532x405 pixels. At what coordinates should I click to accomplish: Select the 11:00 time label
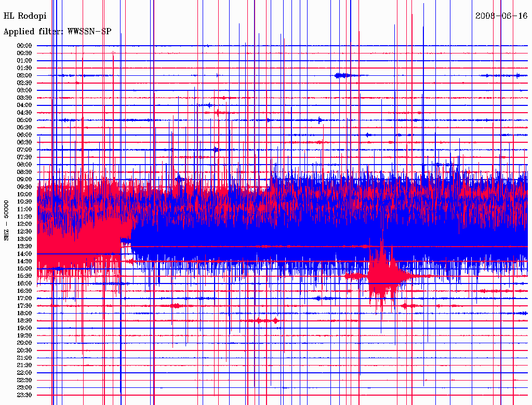tap(24, 209)
